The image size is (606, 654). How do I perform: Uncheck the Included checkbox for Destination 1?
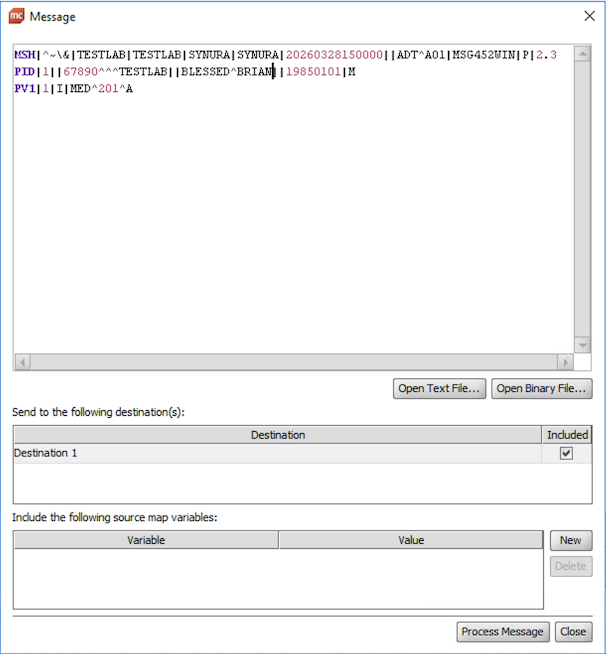[566, 453]
